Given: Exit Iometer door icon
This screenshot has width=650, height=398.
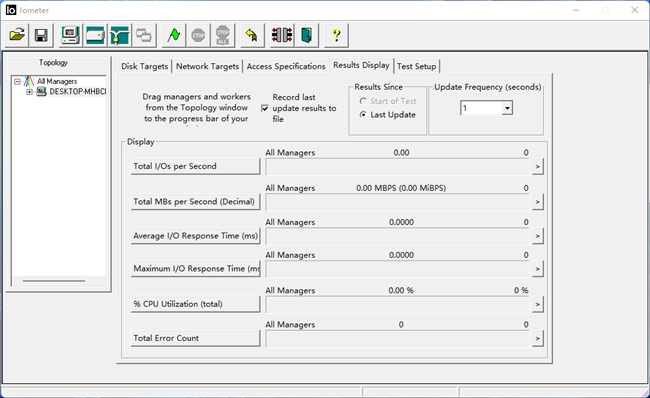Looking at the screenshot, I should [x=306, y=35].
